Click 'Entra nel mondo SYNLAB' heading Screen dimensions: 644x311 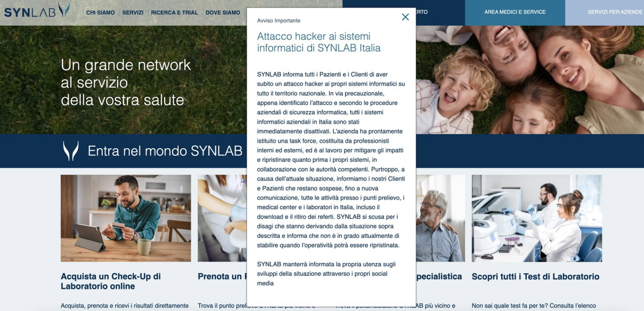coord(165,151)
